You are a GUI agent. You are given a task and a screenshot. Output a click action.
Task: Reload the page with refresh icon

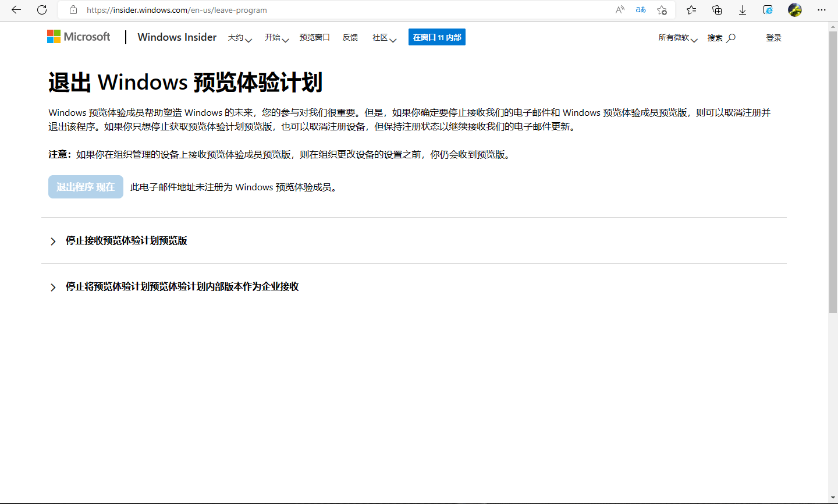(42, 10)
